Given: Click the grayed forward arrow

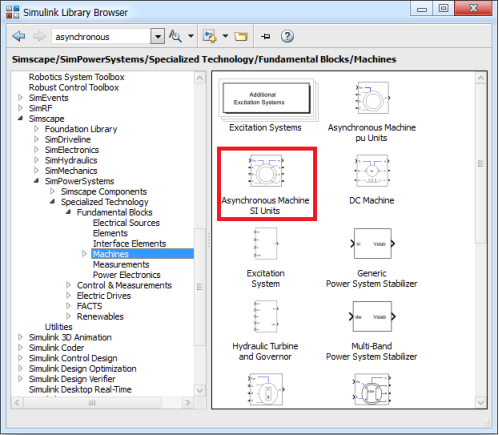Looking at the screenshot, I should [x=39, y=36].
